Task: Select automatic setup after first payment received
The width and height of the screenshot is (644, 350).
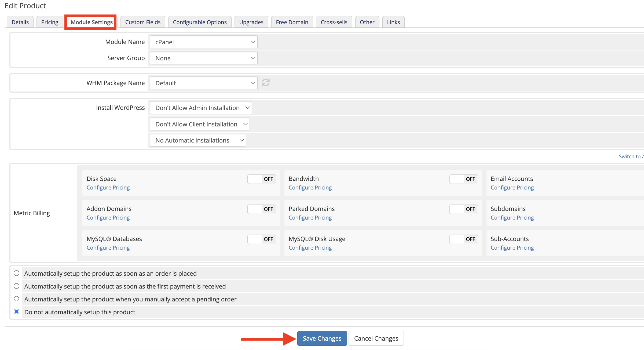Action: point(17,286)
